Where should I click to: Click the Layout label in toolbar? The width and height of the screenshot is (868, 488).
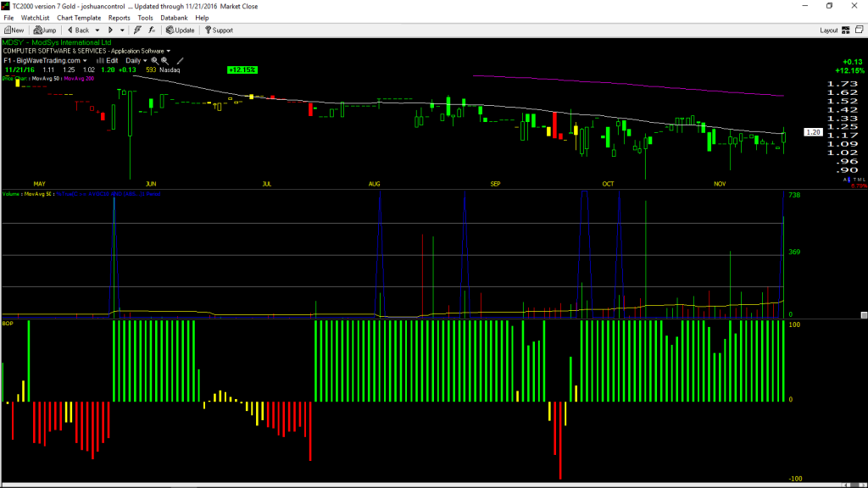(829, 30)
